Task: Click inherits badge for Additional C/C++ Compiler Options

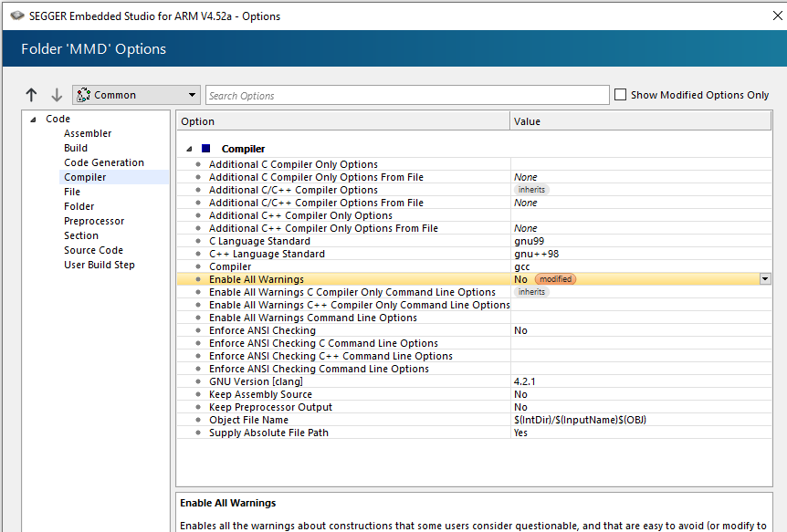Action: 531,190
